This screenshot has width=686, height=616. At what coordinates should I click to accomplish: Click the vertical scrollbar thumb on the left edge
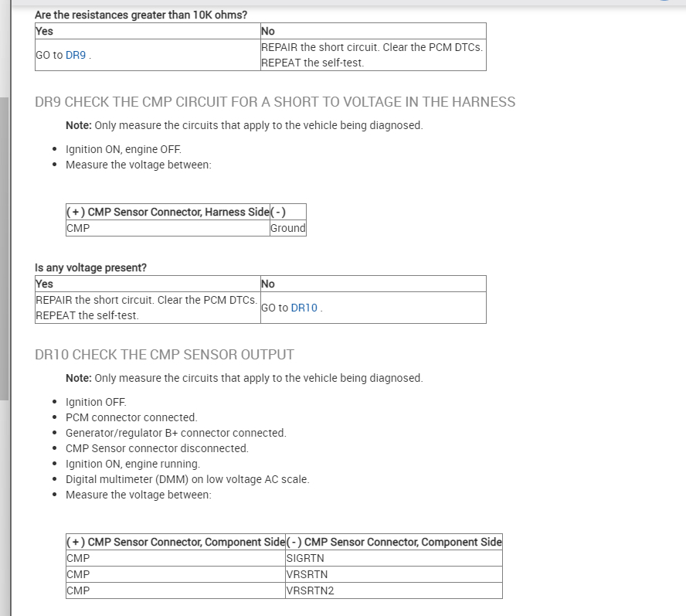(5, 247)
